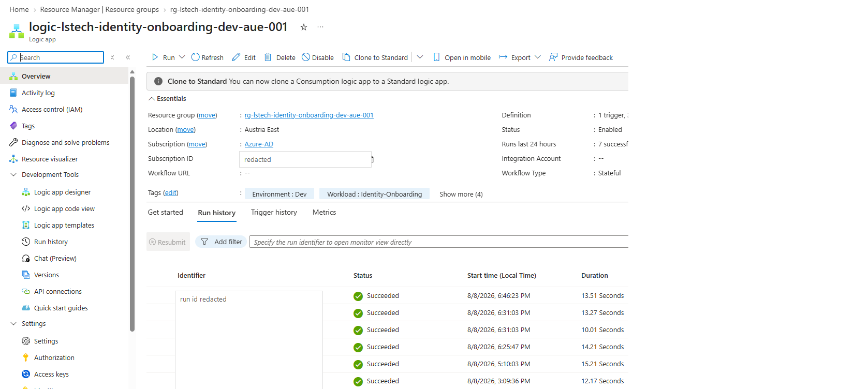This screenshot has width=868, height=389.
Task: Go to Resource Manager | Resource groups breadcrumb
Action: point(99,9)
